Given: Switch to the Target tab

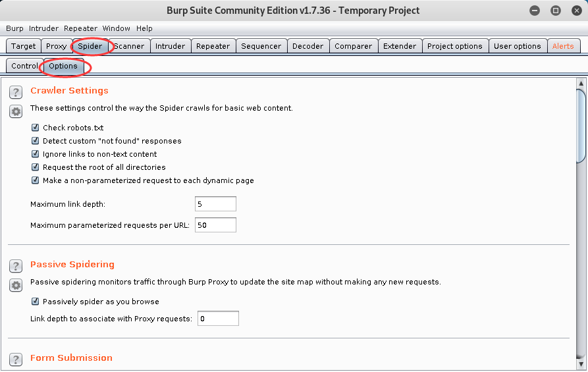Looking at the screenshot, I should 23,46.
